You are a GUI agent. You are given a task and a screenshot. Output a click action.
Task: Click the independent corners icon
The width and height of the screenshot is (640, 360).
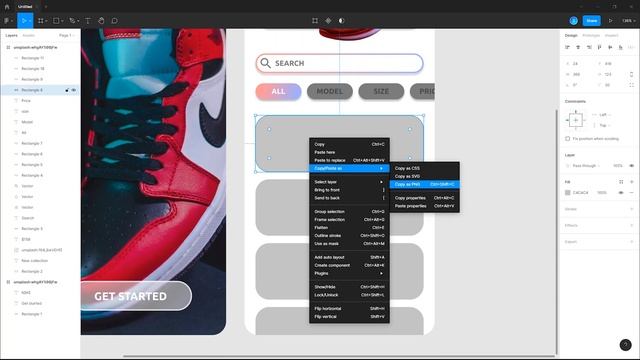click(x=631, y=85)
